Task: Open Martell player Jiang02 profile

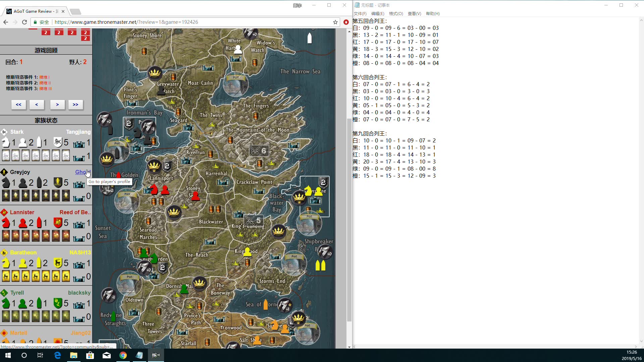Action: [x=80, y=333]
